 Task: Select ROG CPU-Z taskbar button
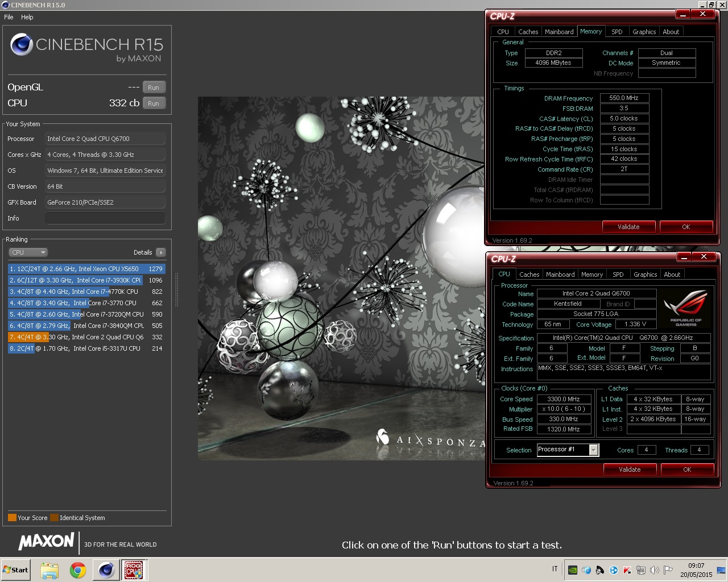coord(134,570)
